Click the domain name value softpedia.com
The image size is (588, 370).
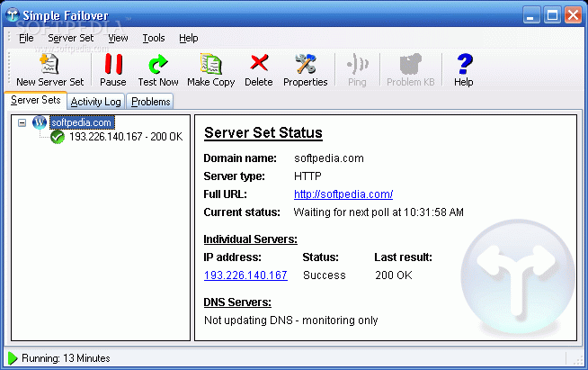tap(329, 158)
